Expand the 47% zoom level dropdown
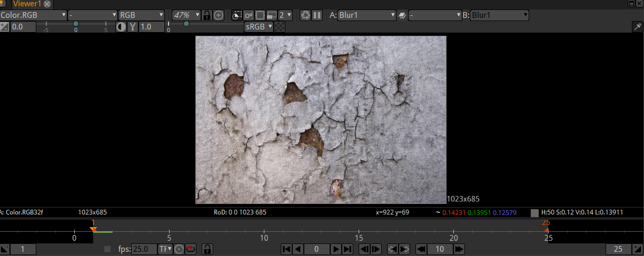 pyautogui.click(x=186, y=15)
